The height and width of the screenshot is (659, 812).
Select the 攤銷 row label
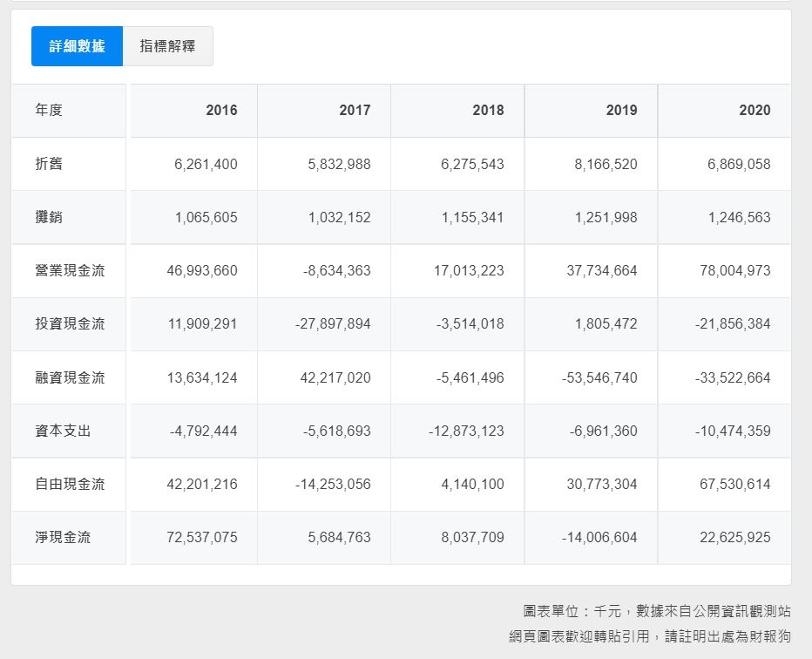pyautogui.click(x=49, y=217)
